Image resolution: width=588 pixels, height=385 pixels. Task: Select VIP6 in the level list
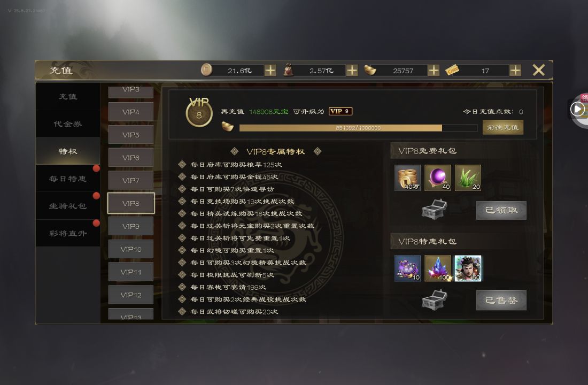(x=131, y=158)
